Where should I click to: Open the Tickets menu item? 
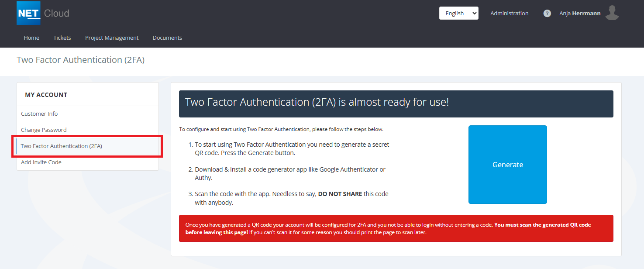click(x=62, y=38)
